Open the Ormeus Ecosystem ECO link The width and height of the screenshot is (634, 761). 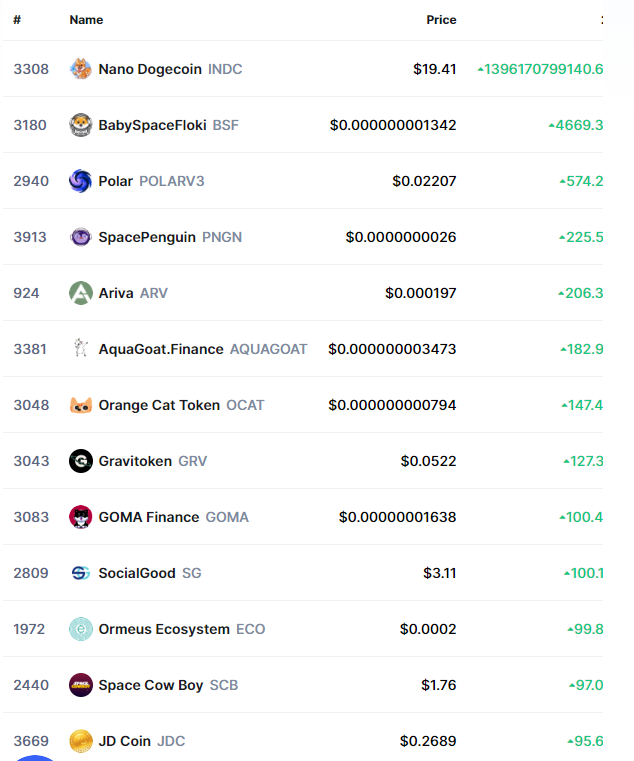pyautogui.click(x=182, y=629)
